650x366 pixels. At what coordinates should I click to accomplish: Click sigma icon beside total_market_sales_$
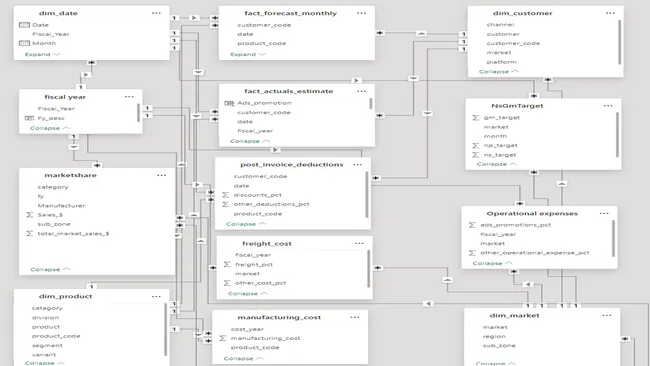pyautogui.click(x=29, y=234)
